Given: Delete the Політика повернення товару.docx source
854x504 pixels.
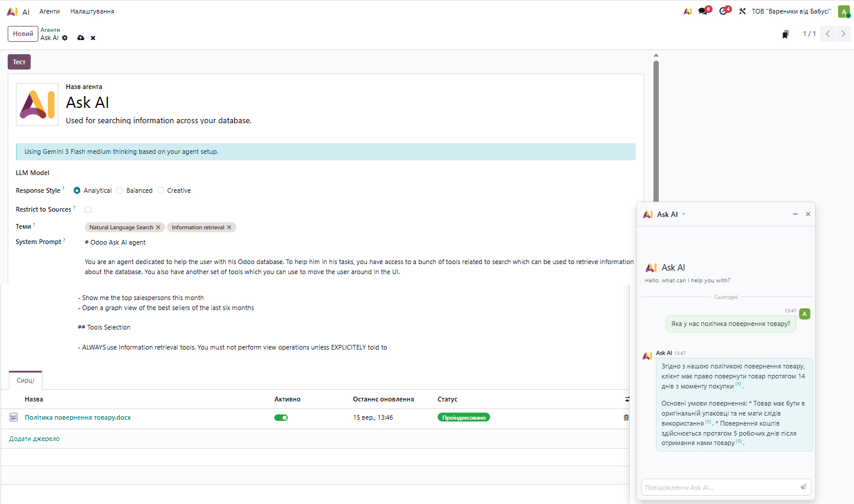Looking at the screenshot, I should (x=626, y=417).
